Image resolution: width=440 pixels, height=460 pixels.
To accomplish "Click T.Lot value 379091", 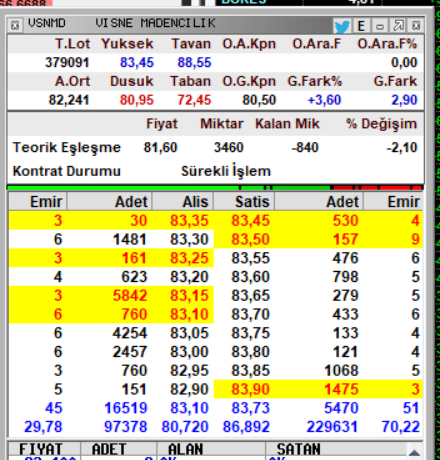I will [x=67, y=62].
